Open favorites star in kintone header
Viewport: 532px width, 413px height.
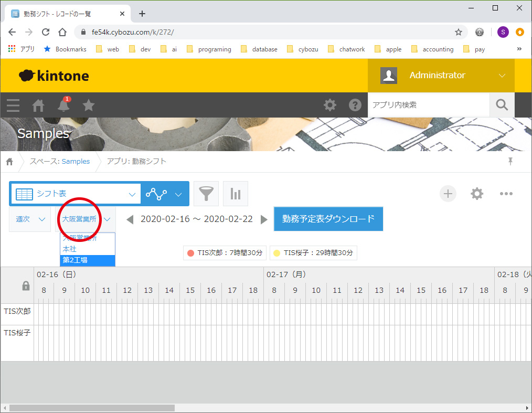pos(89,105)
